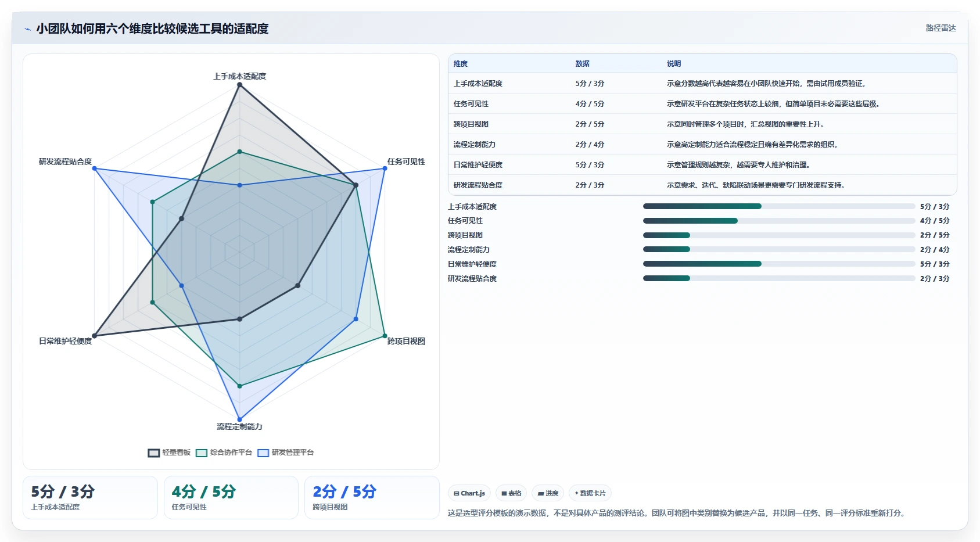Select the 数据卡片 chip
Viewport: 980px width, 542px height.
590,493
